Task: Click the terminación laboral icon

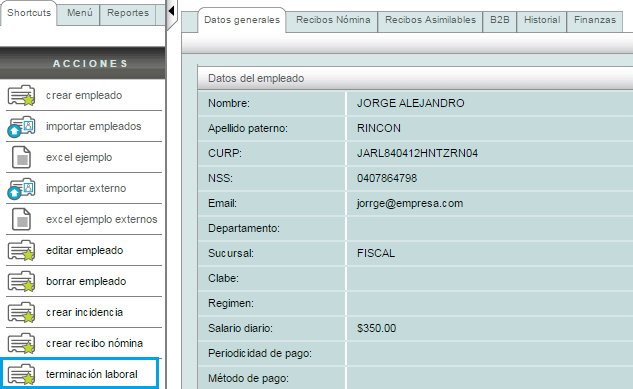Action: pyautogui.click(x=21, y=374)
